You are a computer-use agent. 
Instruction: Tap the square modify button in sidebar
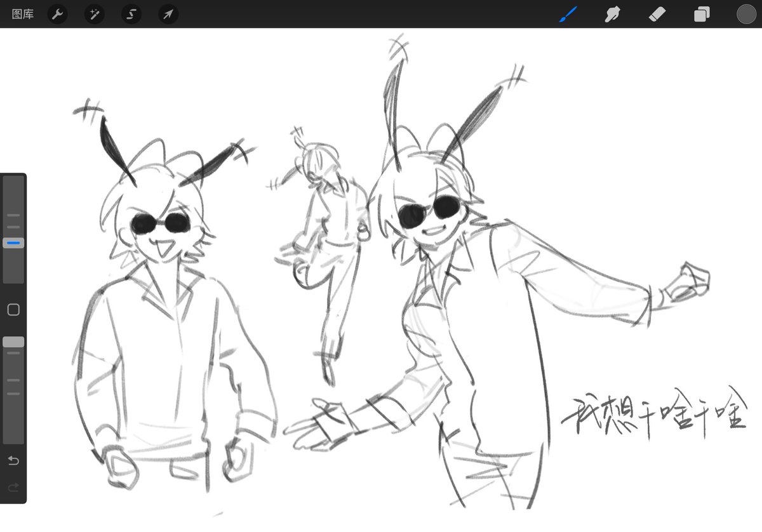tap(13, 310)
